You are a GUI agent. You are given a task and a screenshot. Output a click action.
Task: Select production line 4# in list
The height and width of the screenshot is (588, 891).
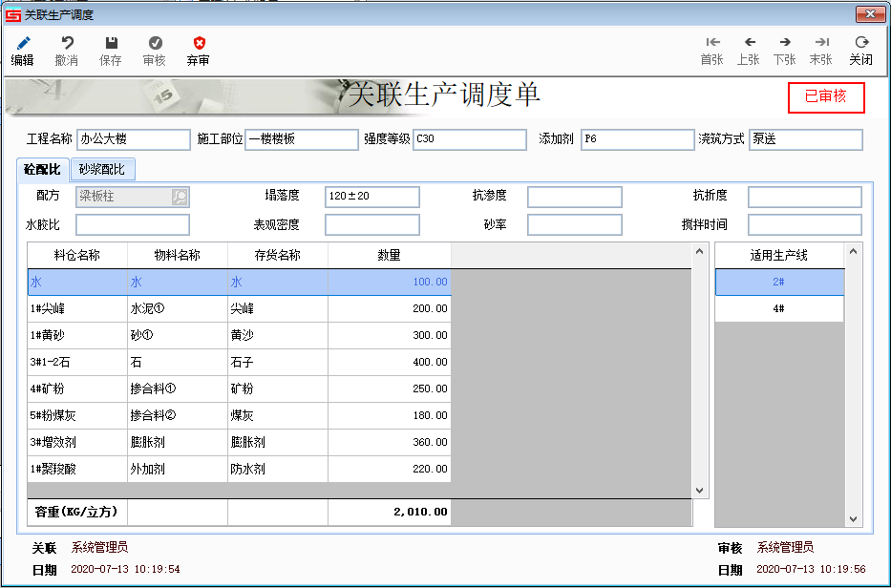pyautogui.click(x=779, y=308)
